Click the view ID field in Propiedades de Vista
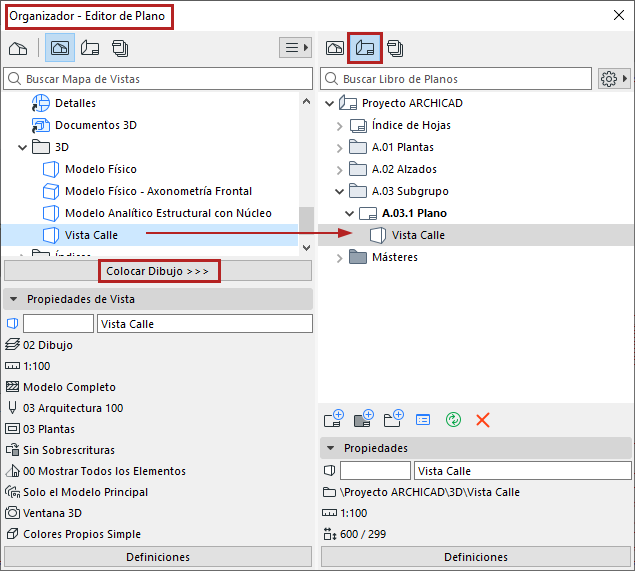635x571 pixels. pos(58,324)
